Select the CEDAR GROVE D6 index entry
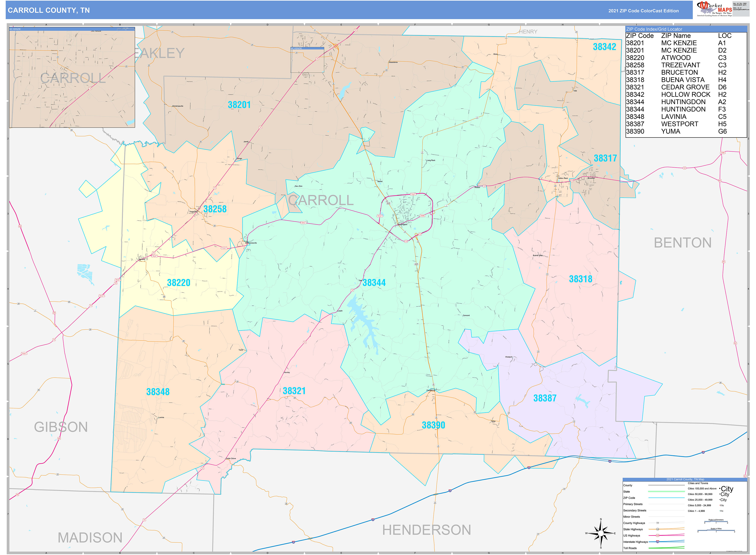 [686, 87]
